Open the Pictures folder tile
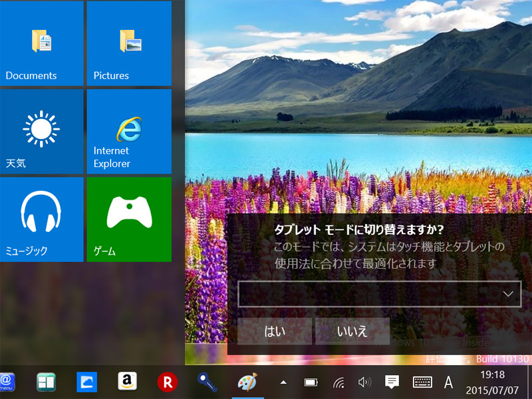This screenshot has height=399, width=532. click(x=129, y=44)
